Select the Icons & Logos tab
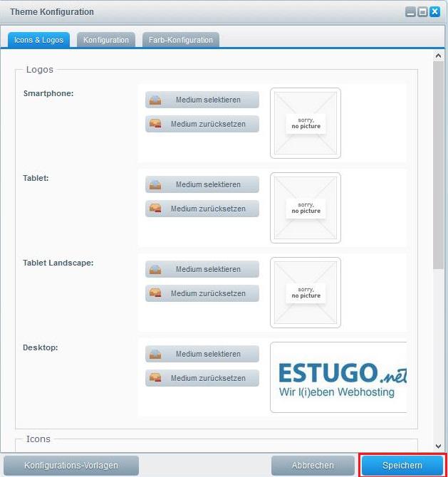The width and height of the screenshot is (448, 477). point(38,40)
